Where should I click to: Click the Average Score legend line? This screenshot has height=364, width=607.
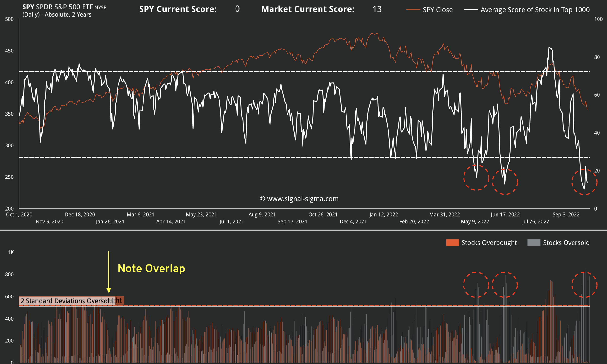(471, 10)
